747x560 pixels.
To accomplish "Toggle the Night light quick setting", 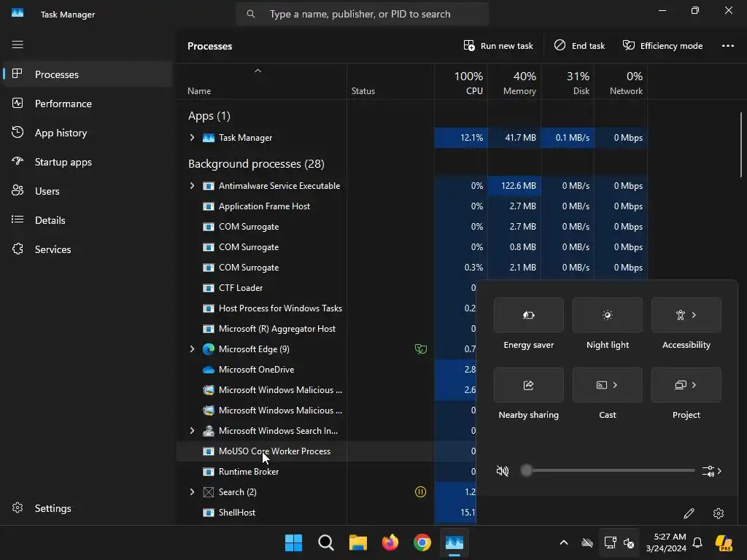I will (x=608, y=315).
